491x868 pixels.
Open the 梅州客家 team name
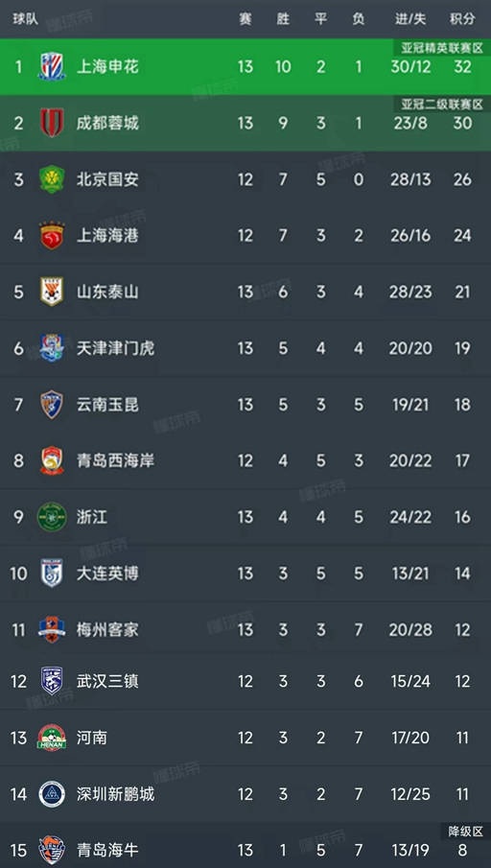coord(107,630)
